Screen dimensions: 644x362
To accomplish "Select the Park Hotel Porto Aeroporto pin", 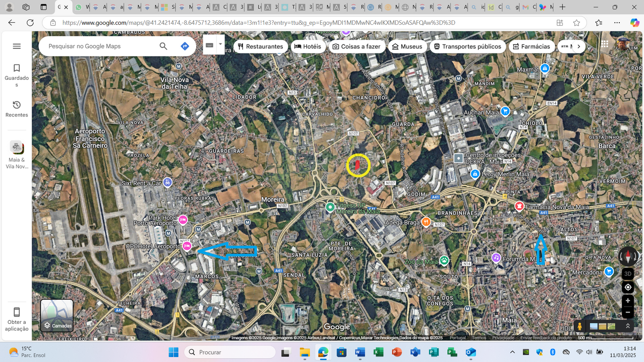I will point(183,220).
